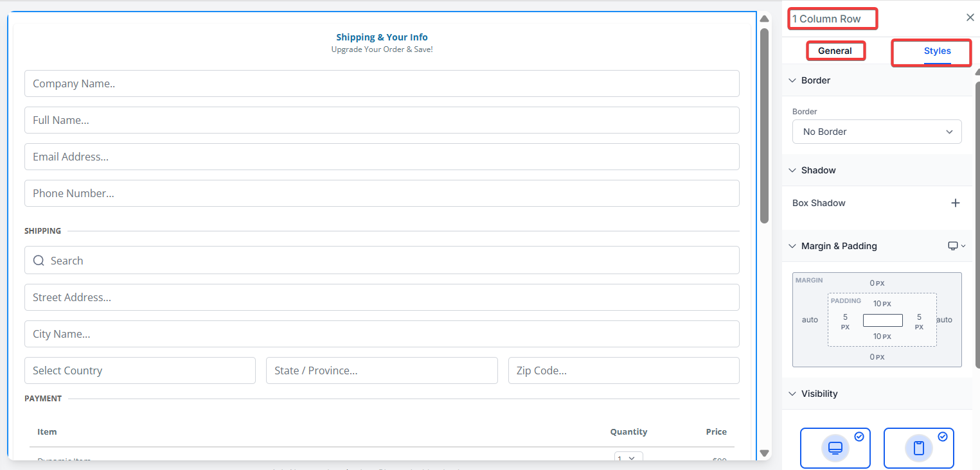Open the Select Country field

point(139,370)
